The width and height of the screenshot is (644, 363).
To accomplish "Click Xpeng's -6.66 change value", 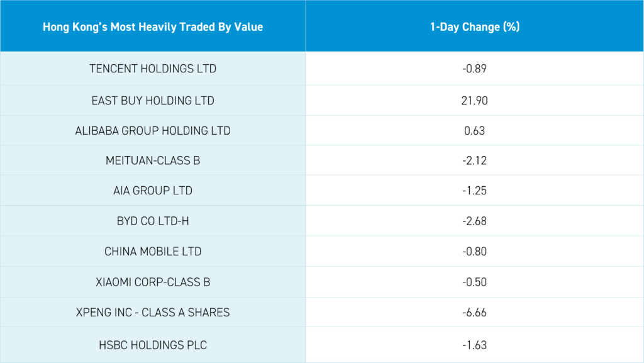I will (474, 312).
